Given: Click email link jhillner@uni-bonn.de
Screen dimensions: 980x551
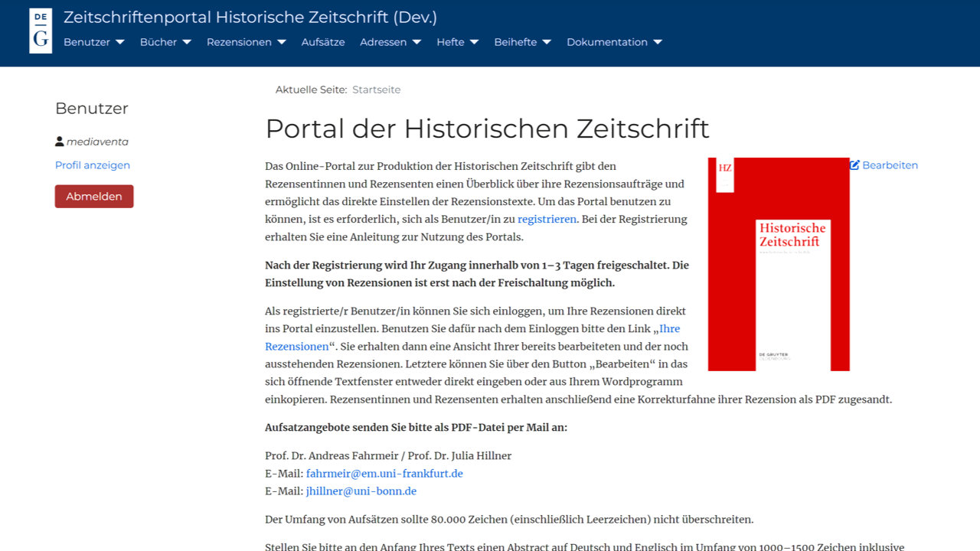Looking at the screenshot, I should coord(361,491).
